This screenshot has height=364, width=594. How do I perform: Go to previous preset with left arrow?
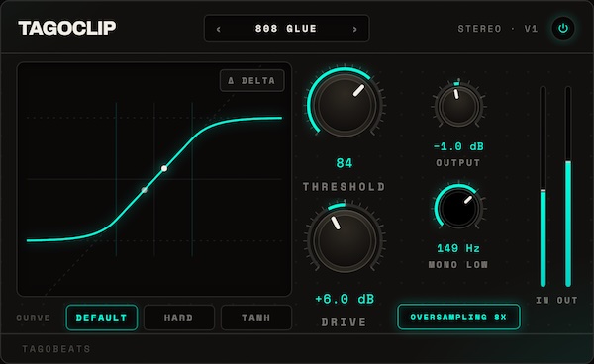(219, 29)
